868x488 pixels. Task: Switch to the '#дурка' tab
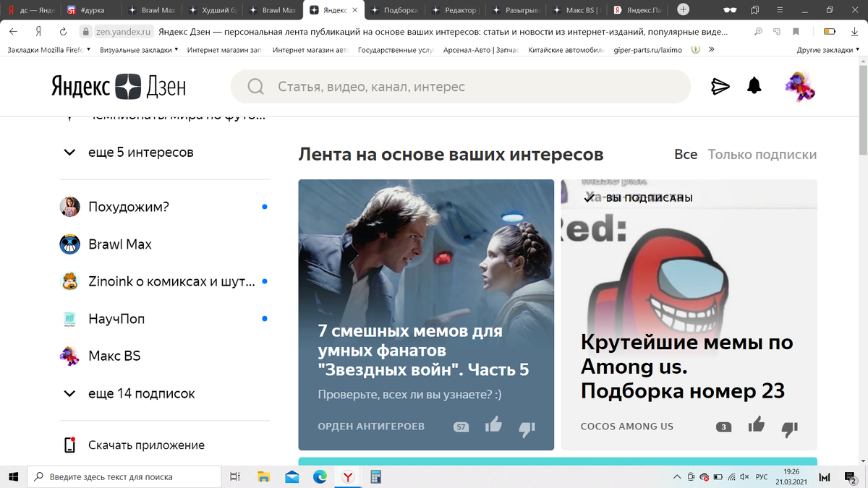point(90,10)
